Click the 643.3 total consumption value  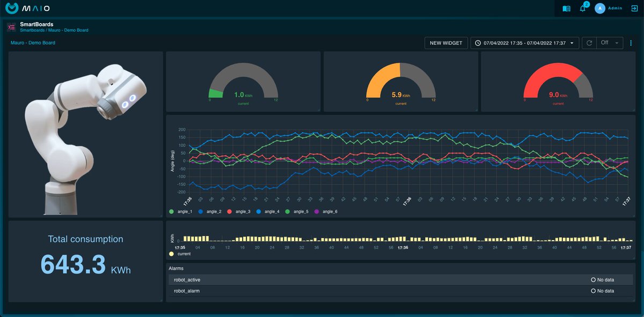pos(72,264)
